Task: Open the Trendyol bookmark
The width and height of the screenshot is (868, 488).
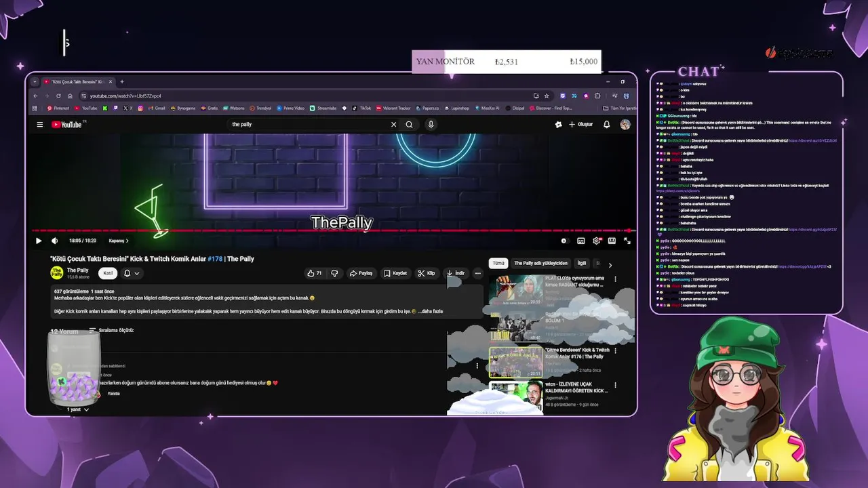Action: tap(260, 108)
